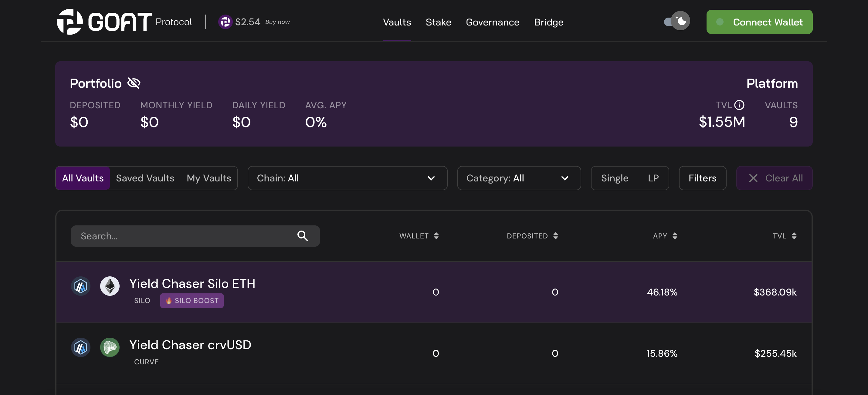Click the SILO platform label
The image size is (868, 395).
tap(142, 301)
